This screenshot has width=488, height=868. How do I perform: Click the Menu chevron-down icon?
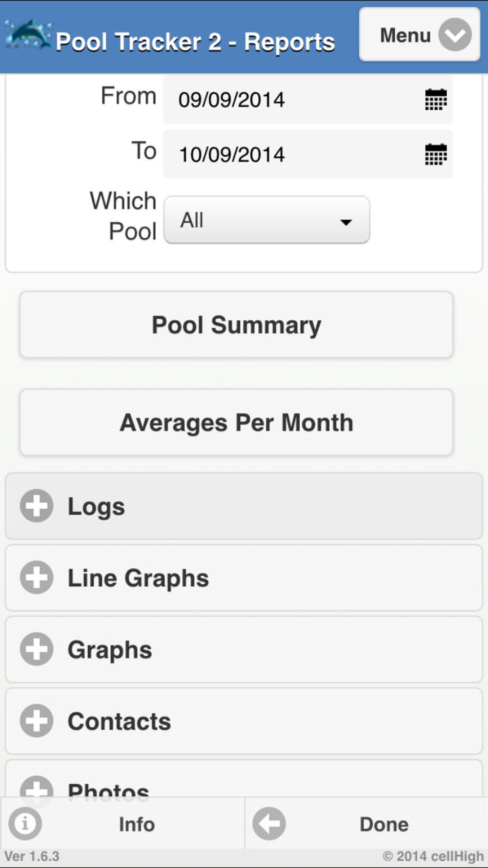point(455,35)
